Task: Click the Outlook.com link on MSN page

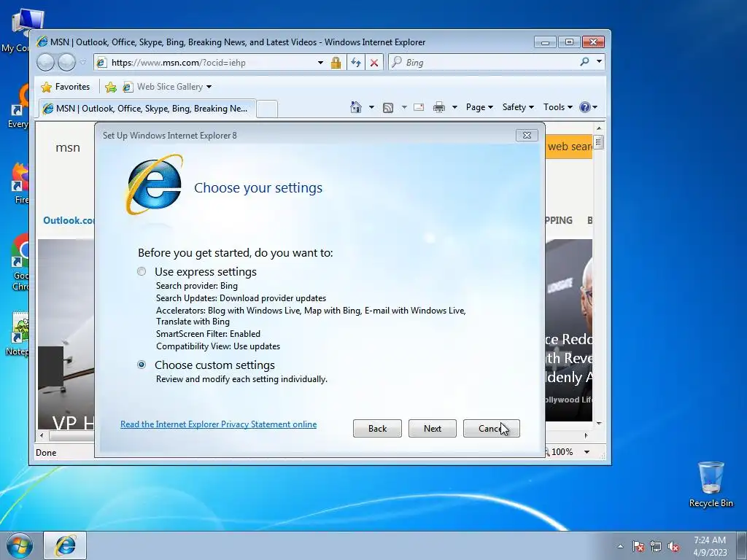Action: pyautogui.click(x=69, y=220)
